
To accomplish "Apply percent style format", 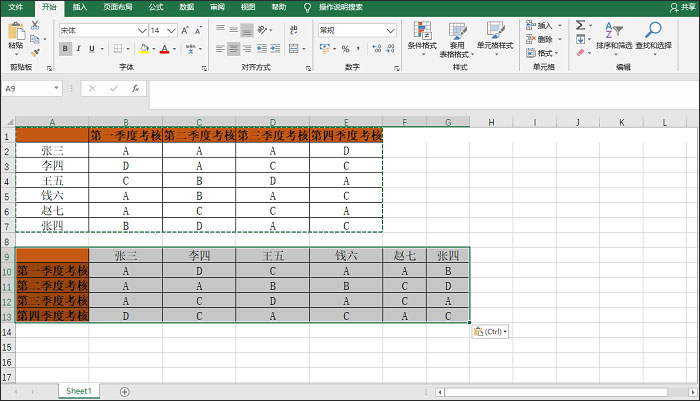I will [x=345, y=49].
